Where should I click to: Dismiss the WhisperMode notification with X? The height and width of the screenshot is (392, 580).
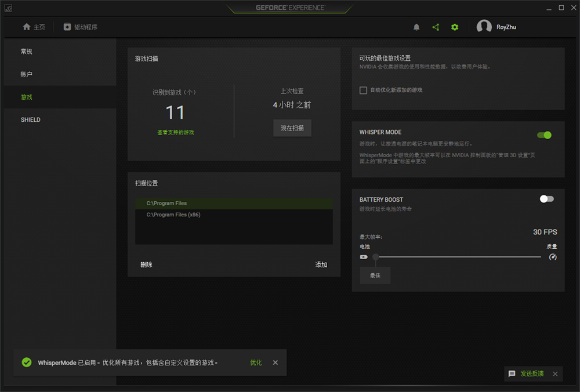click(275, 362)
